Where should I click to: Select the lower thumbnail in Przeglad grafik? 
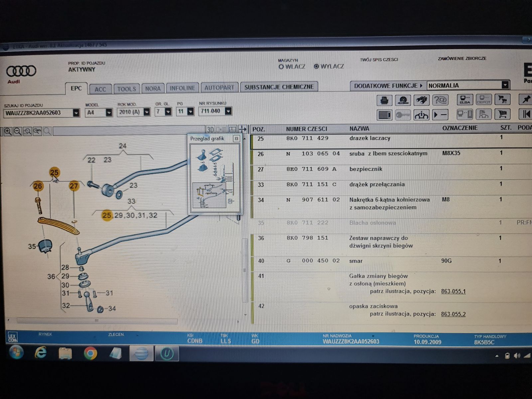pyautogui.click(x=210, y=196)
